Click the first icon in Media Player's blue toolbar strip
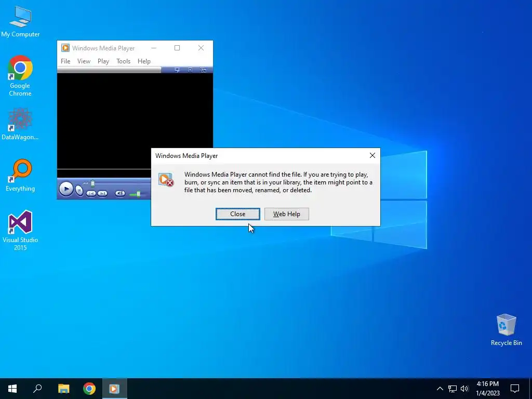Screen dimensions: 532x399 pos(177,70)
